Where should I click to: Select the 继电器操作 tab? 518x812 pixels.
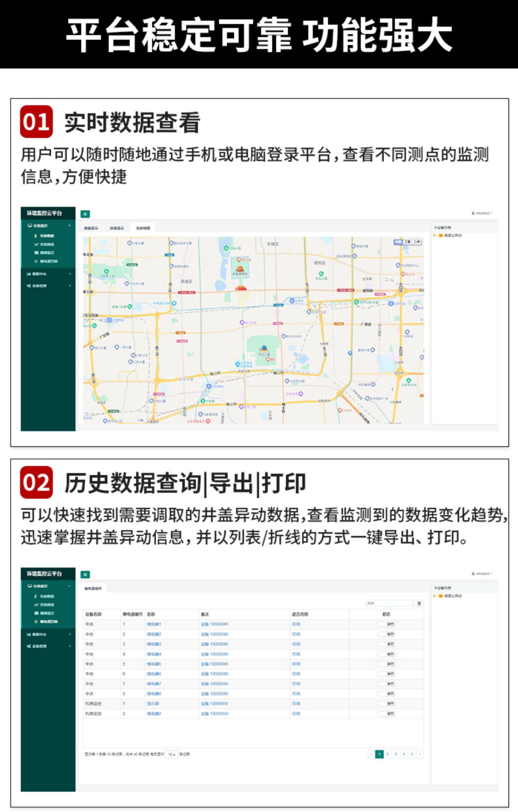pyautogui.click(x=93, y=589)
